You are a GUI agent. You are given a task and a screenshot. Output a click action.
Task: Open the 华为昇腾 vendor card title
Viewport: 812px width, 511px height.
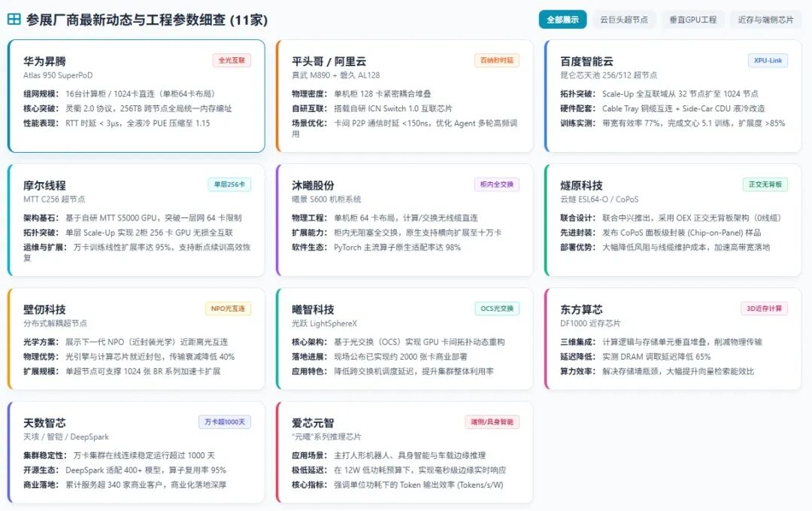44,61
